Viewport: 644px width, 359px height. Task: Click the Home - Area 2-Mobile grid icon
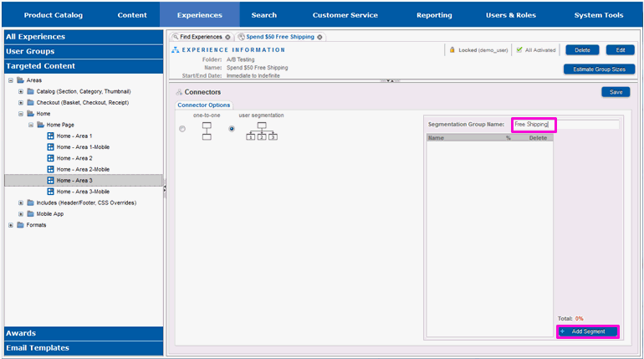tap(50, 169)
